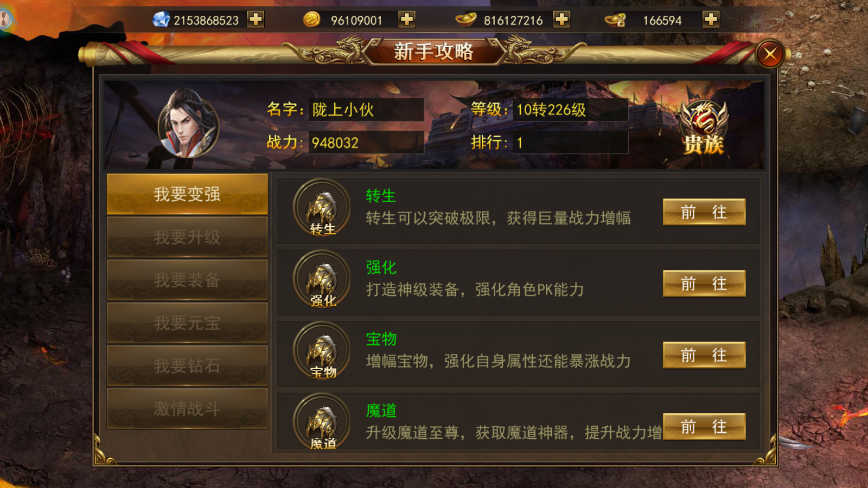Click the 转生 helmet icon
Viewport: 868px width, 488px height.
322,207
